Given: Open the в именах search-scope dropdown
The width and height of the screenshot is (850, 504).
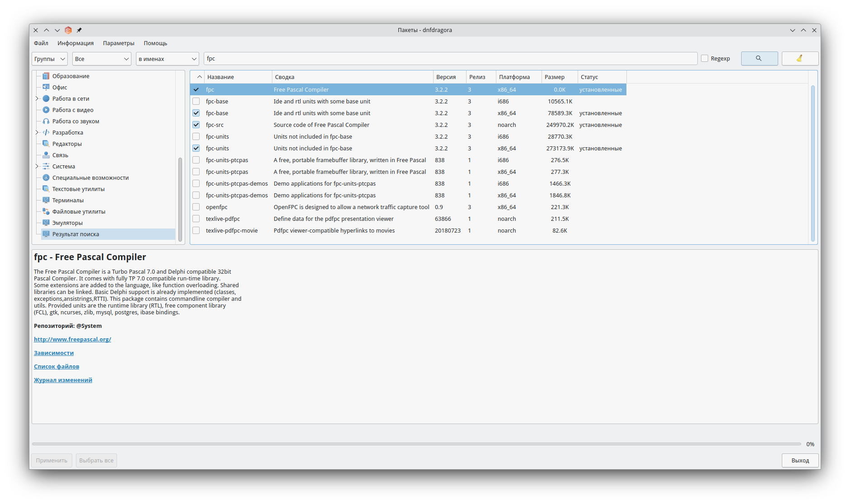Looking at the screenshot, I should (x=168, y=59).
